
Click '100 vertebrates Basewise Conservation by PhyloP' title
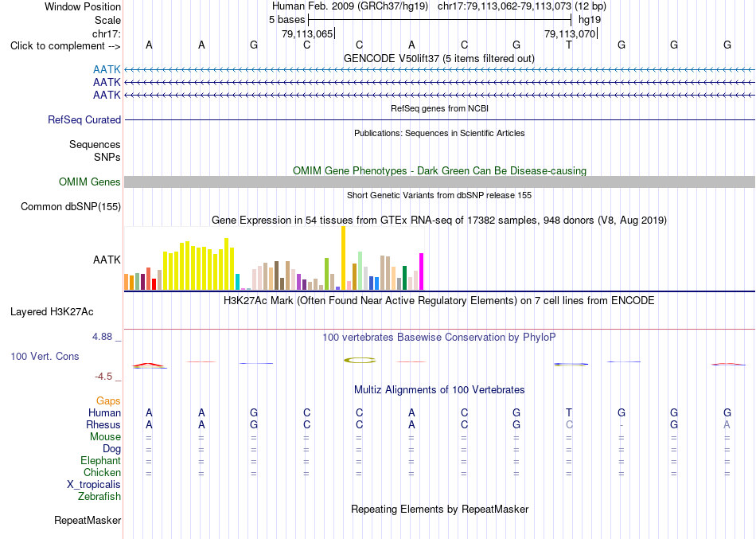(438, 338)
